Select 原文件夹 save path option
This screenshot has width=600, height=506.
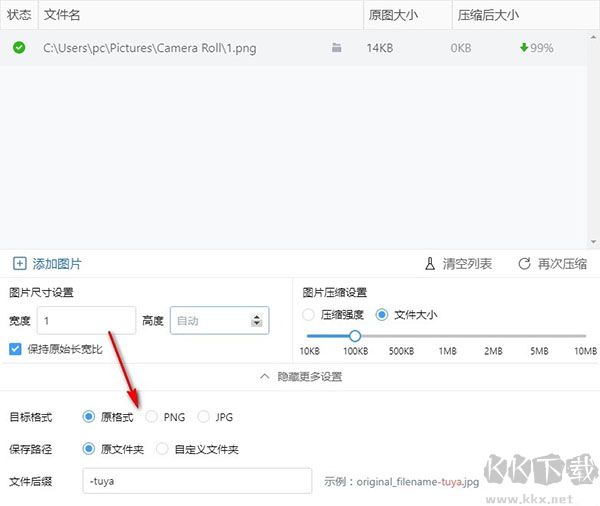[x=89, y=449]
